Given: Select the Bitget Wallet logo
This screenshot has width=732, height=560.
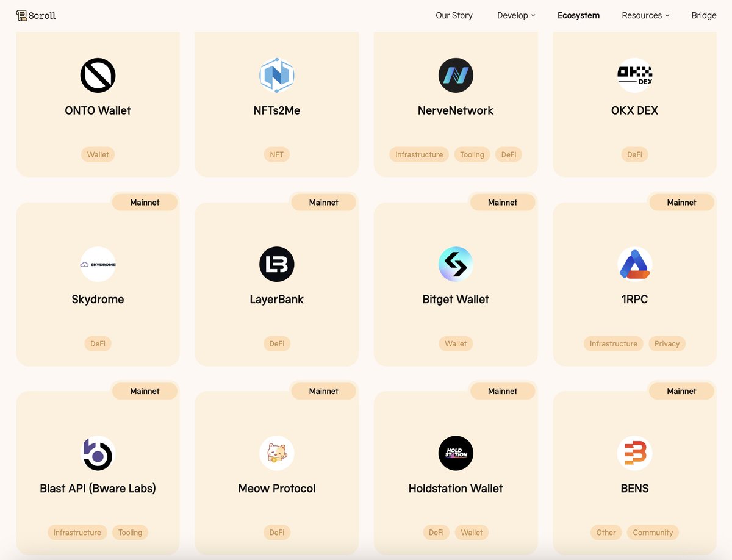Looking at the screenshot, I should tap(456, 264).
